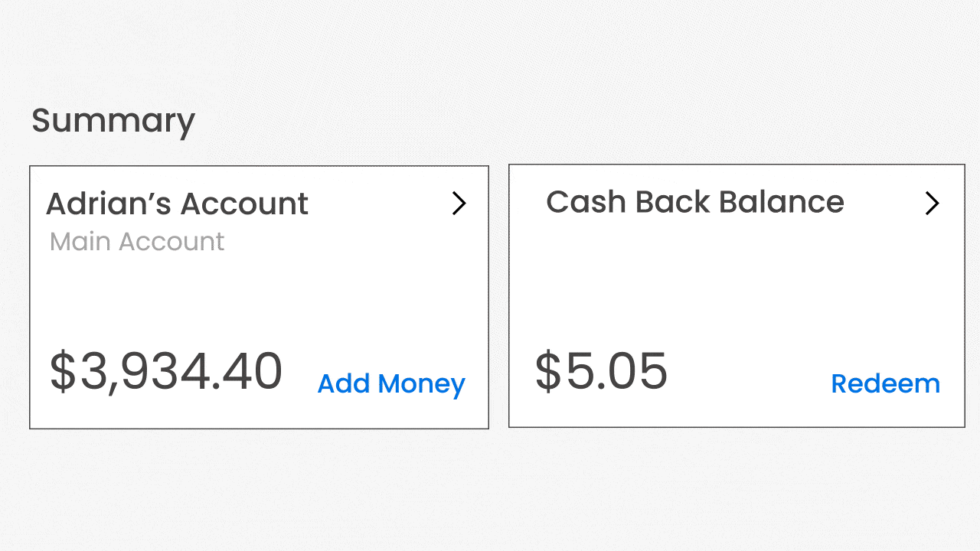This screenshot has width=980, height=551.
Task: Click the account card showing Main Account
Action: [259, 297]
